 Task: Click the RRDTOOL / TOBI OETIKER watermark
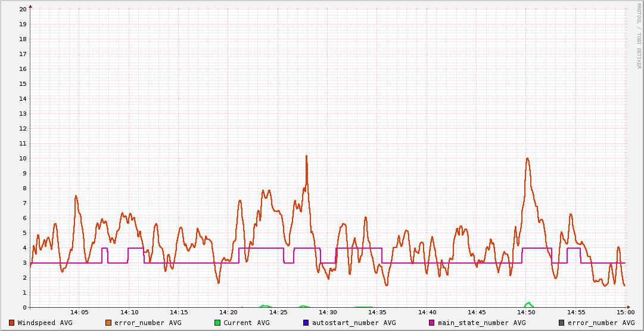[639, 36]
